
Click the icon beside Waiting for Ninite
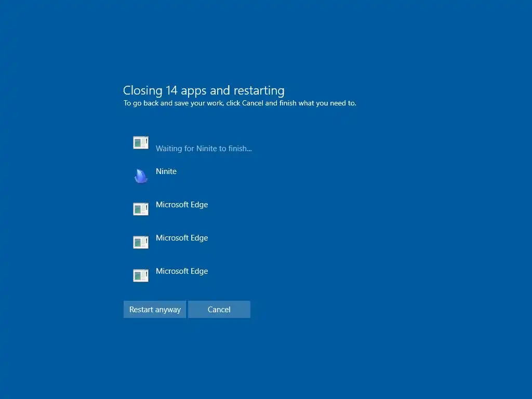click(x=141, y=142)
